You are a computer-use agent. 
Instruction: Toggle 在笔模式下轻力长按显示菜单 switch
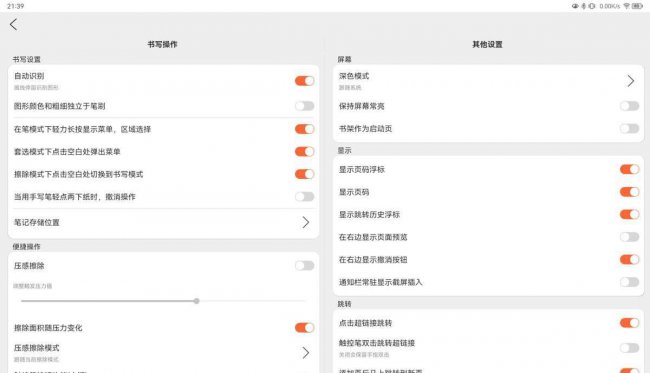click(305, 129)
